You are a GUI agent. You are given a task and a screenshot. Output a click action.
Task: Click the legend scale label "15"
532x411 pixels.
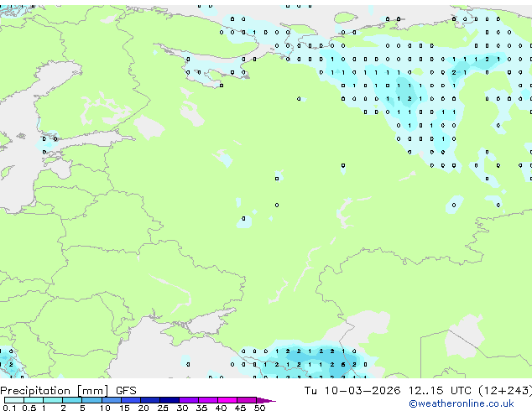[124, 408]
